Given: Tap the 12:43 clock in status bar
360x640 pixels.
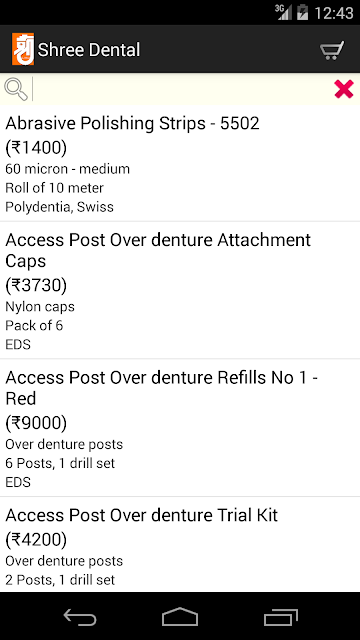Looking at the screenshot, I should pos(333,13).
